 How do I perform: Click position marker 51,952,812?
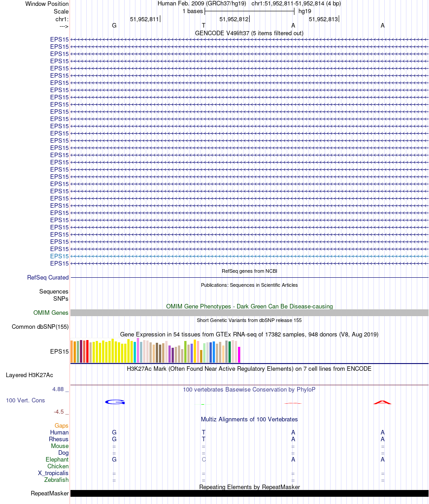234,19
